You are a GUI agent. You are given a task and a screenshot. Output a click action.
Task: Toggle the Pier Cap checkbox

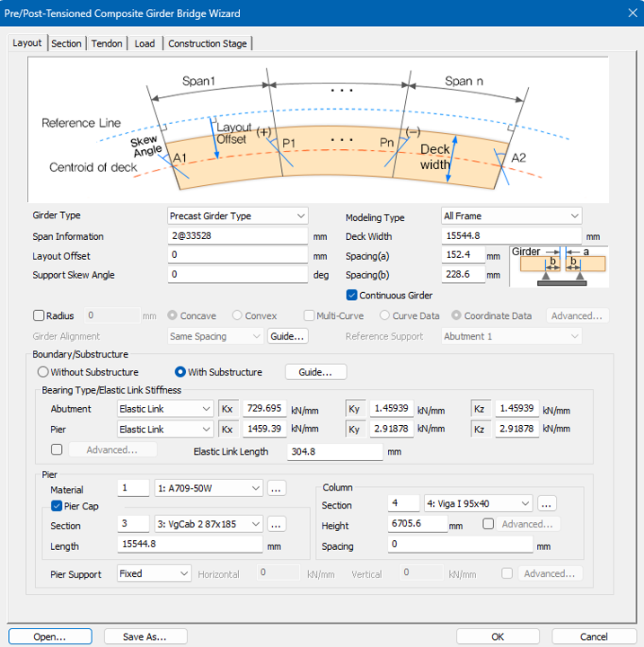point(57,506)
